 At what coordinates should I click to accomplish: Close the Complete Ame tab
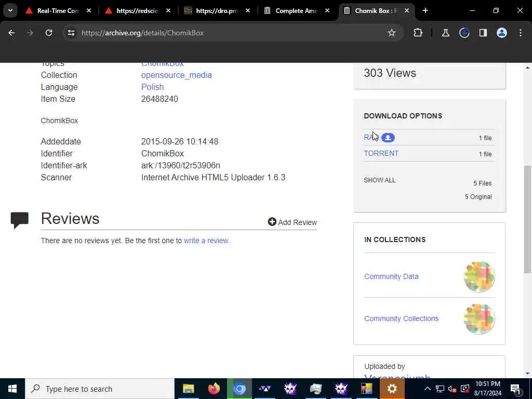click(x=327, y=11)
